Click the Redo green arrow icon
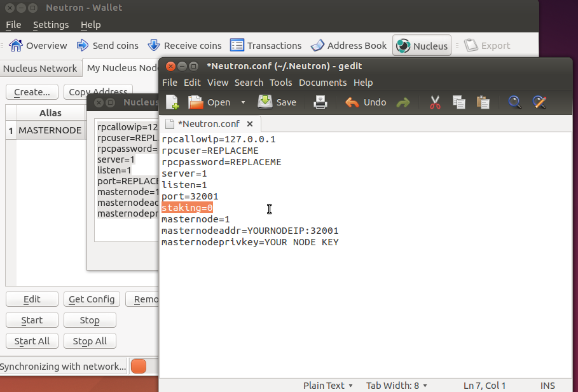The image size is (578, 392). 403,102
